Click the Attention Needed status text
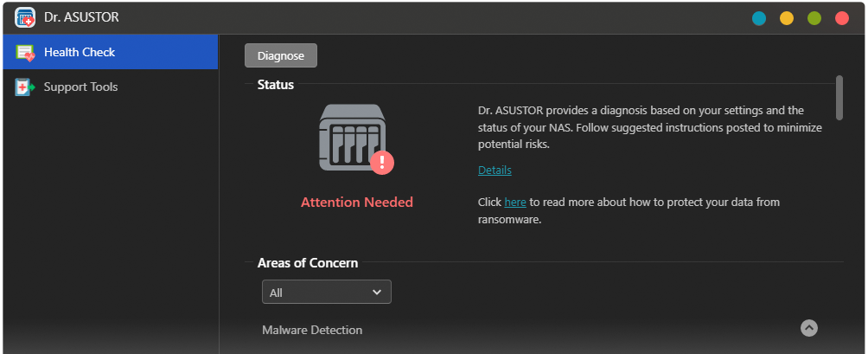The height and width of the screenshot is (354, 868). [356, 203]
